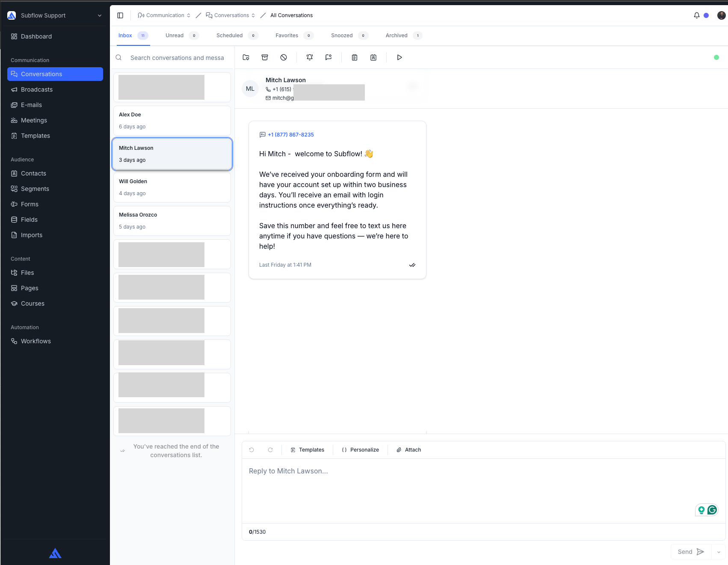Open Courses section

tap(55, 303)
